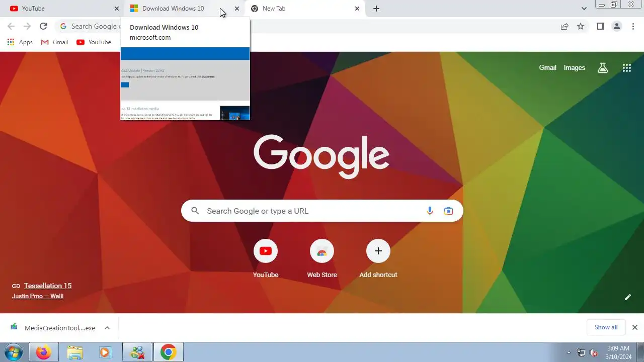644x362 pixels.
Task: Open Gmail bookmark in bookmarks bar
Action: pos(54,42)
